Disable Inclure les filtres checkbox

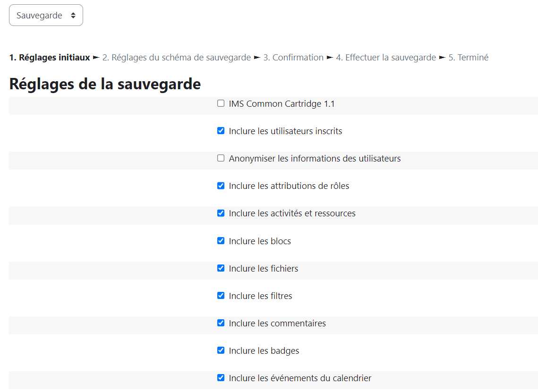(221, 296)
